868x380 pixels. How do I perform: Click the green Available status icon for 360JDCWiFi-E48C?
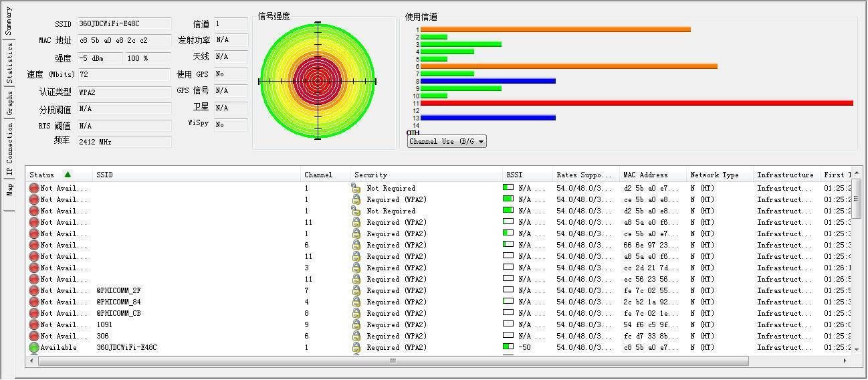click(34, 348)
